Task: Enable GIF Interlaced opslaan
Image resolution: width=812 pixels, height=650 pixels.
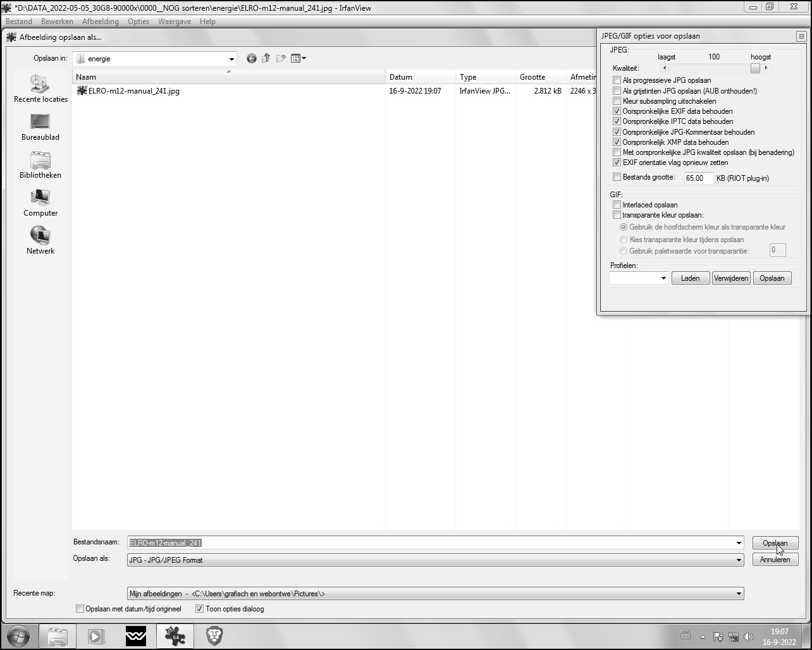Action: point(617,205)
